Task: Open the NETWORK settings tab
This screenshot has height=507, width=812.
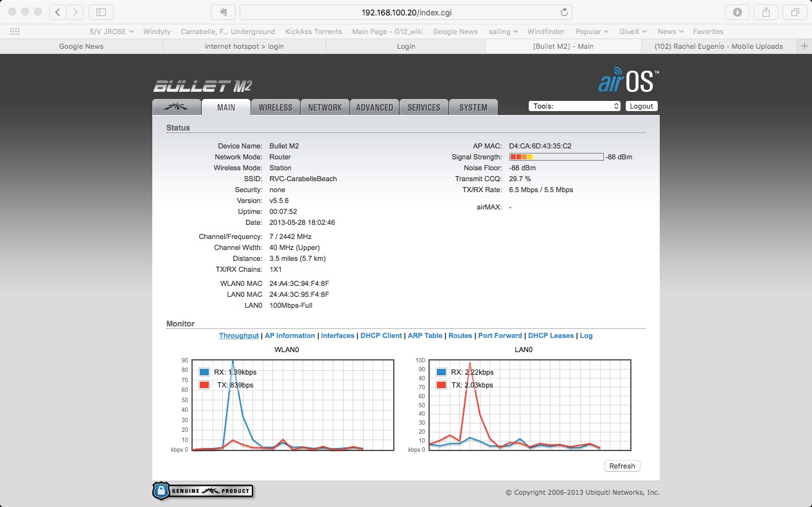Action: (x=325, y=107)
